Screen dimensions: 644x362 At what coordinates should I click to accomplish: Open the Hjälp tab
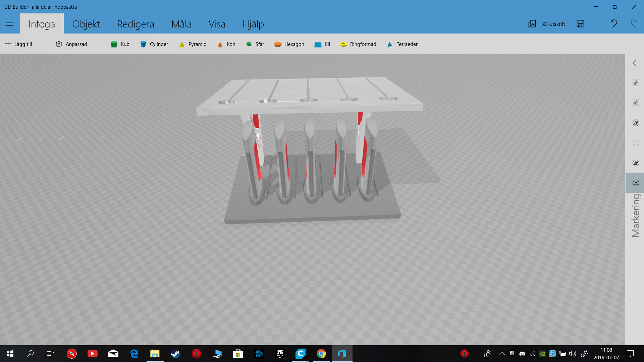[253, 24]
